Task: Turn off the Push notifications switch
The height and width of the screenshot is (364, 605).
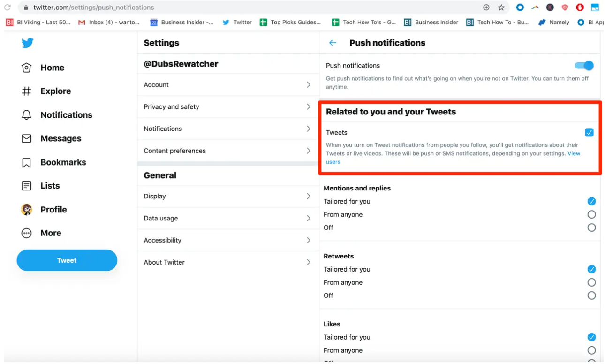Action: click(x=584, y=66)
